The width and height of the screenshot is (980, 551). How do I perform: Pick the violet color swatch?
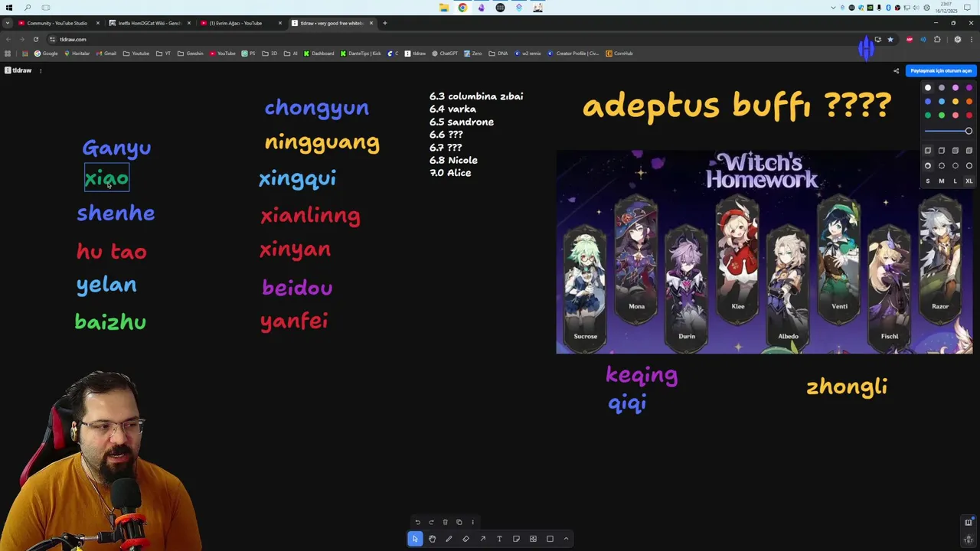969,87
